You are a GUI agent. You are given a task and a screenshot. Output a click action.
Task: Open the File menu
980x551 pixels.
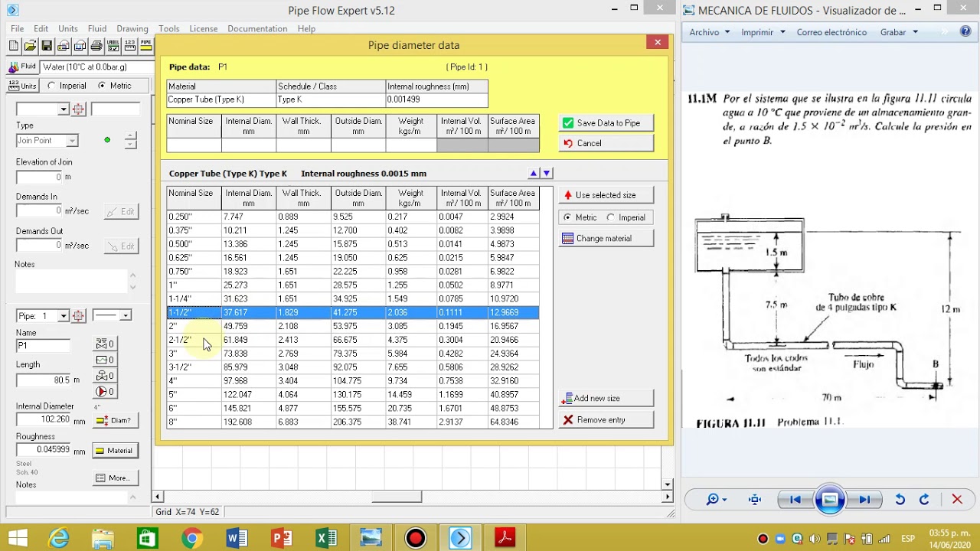[x=17, y=28]
